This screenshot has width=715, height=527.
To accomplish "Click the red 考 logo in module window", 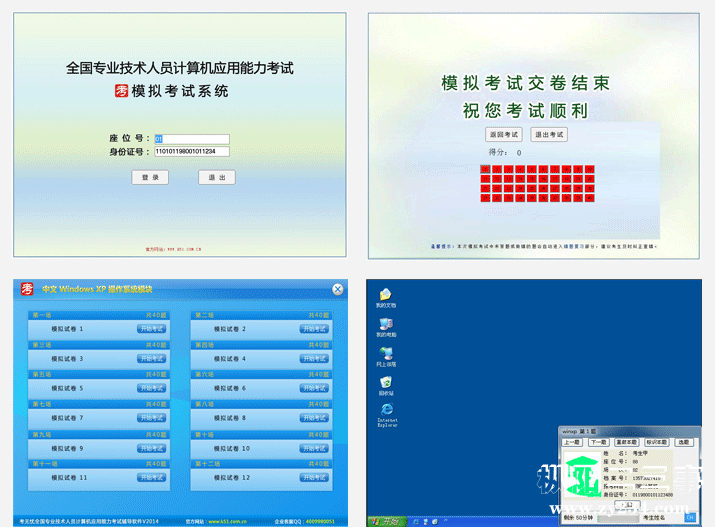I will click(27, 289).
